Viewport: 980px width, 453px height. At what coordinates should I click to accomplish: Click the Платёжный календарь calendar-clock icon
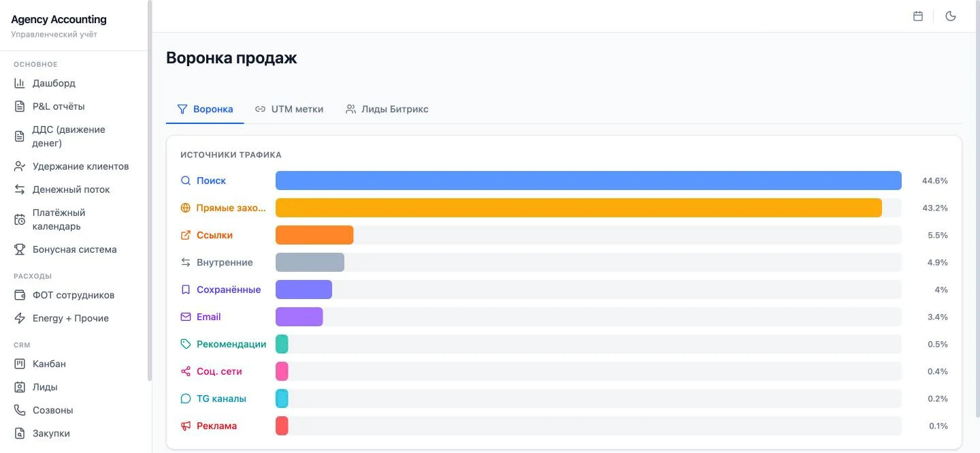coord(20,219)
